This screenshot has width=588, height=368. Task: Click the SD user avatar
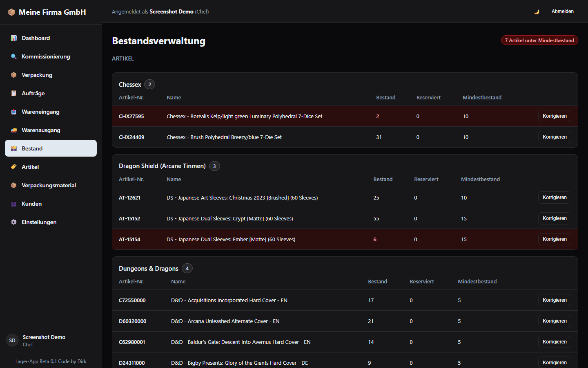tap(12, 340)
